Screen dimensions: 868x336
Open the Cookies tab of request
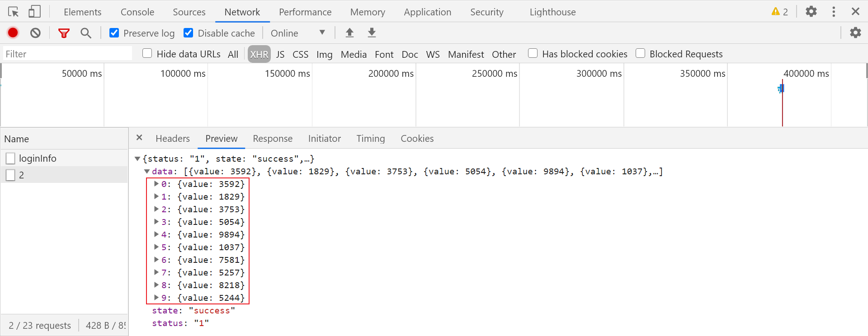[417, 139]
